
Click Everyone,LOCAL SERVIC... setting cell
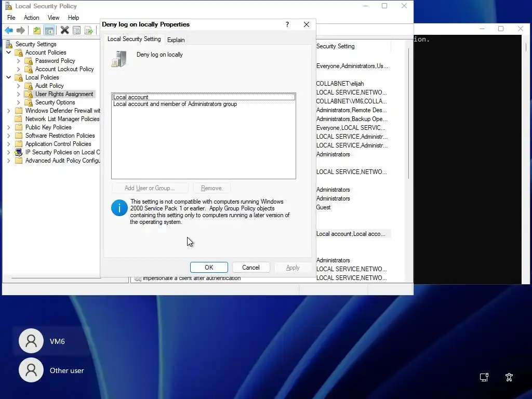(x=351, y=128)
